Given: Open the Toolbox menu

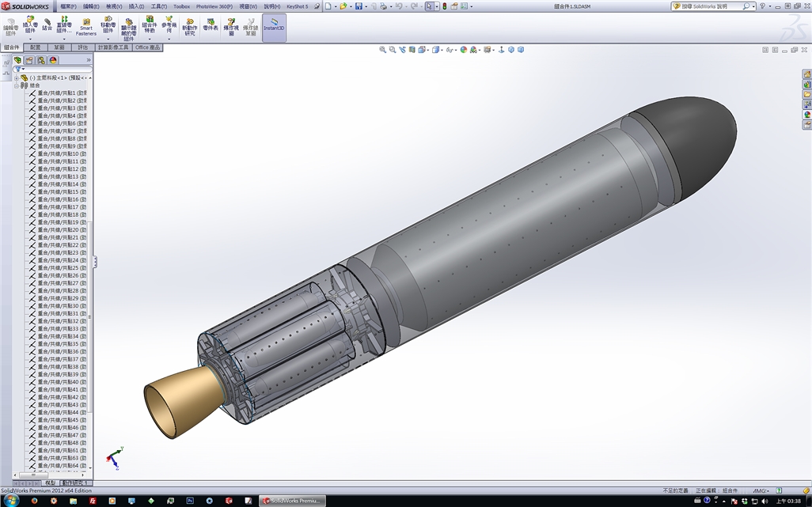Looking at the screenshot, I should pos(181,7).
